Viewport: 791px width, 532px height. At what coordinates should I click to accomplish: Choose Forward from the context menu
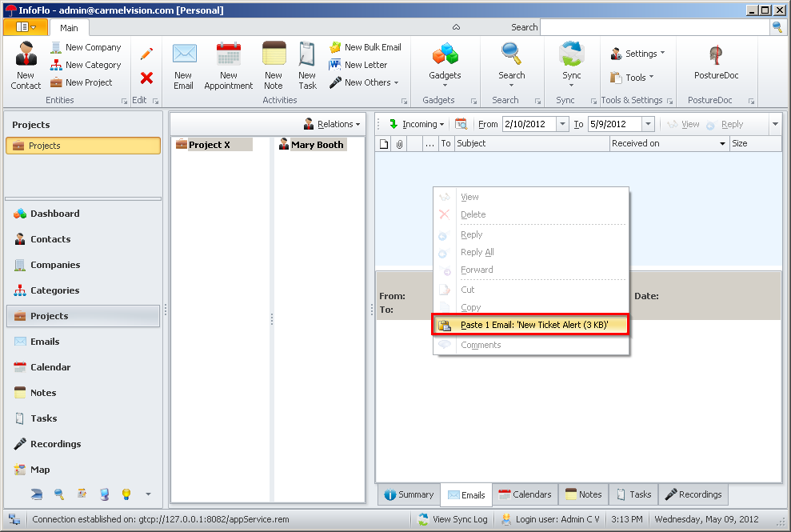click(x=477, y=270)
